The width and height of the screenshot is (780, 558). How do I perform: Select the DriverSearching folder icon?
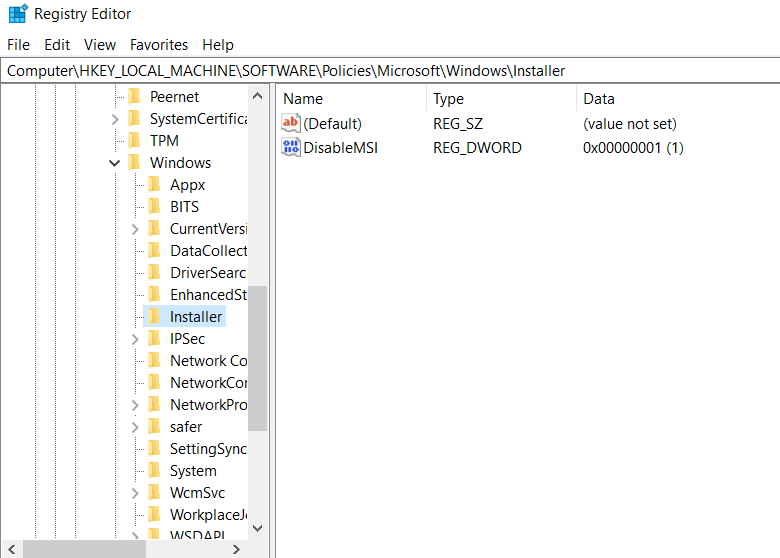[154, 273]
